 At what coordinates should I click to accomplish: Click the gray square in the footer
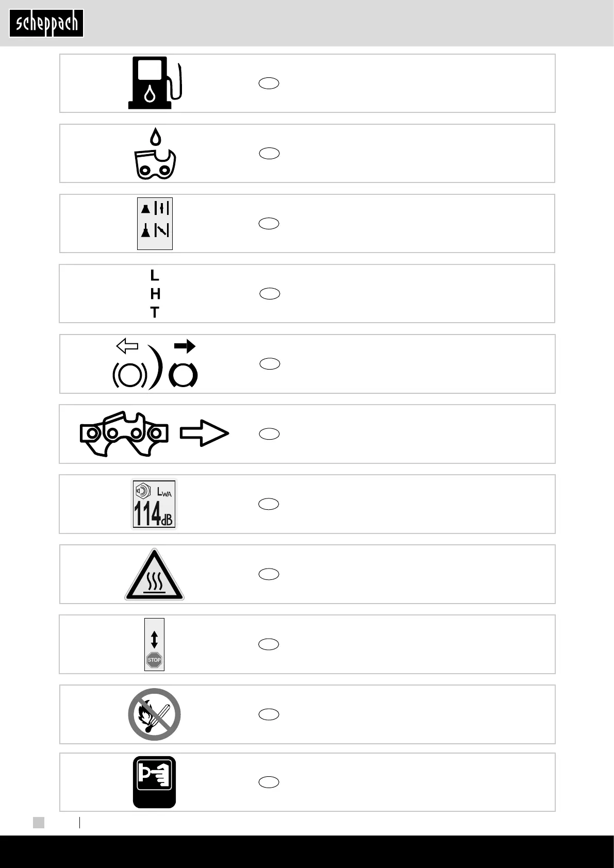pos(39,822)
